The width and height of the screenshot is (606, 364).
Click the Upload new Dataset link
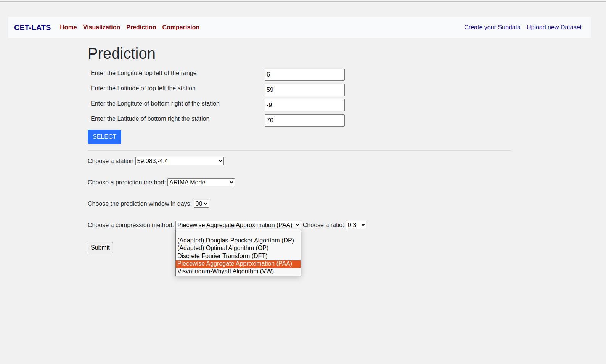(554, 27)
